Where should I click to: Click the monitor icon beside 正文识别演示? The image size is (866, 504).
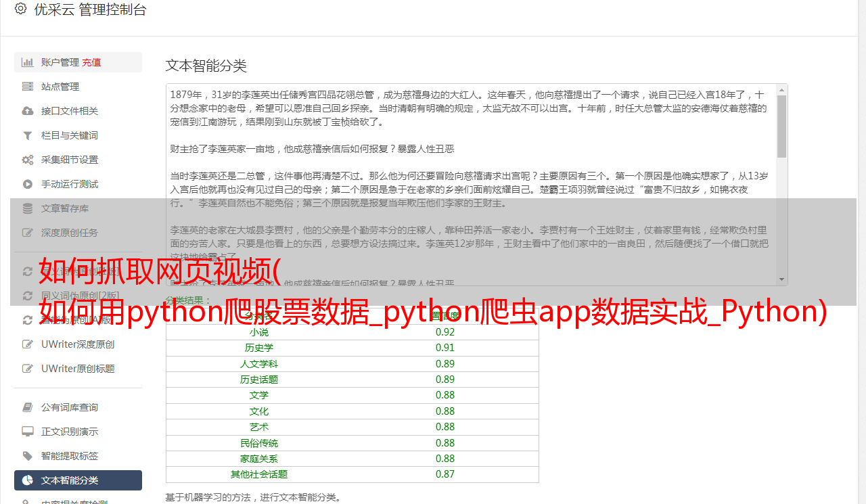click(x=28, y=432)
